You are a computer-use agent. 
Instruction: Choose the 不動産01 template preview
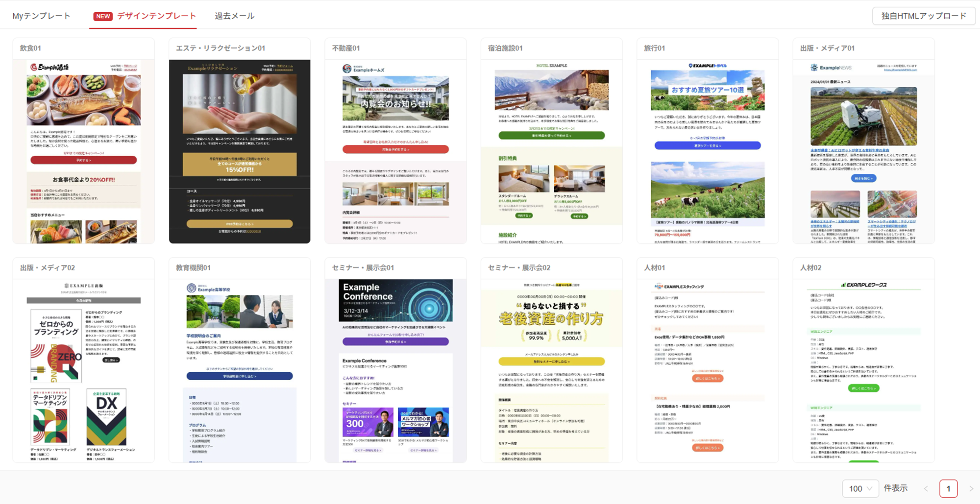pyautogui.click(x=395, y=151)
